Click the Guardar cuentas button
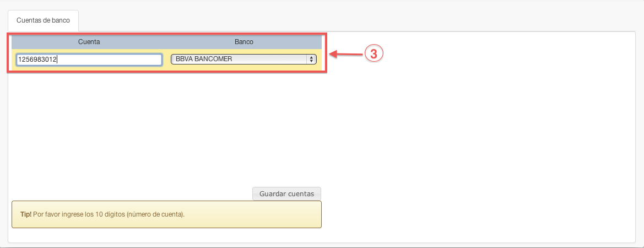The width and height of the screenshot is (644, 248). point(286,194)
